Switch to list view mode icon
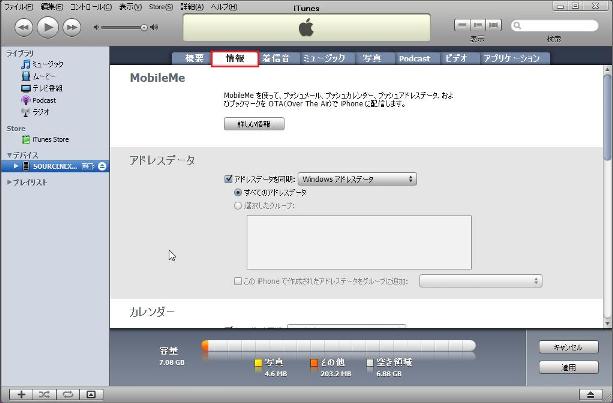 tap(462, 25)
